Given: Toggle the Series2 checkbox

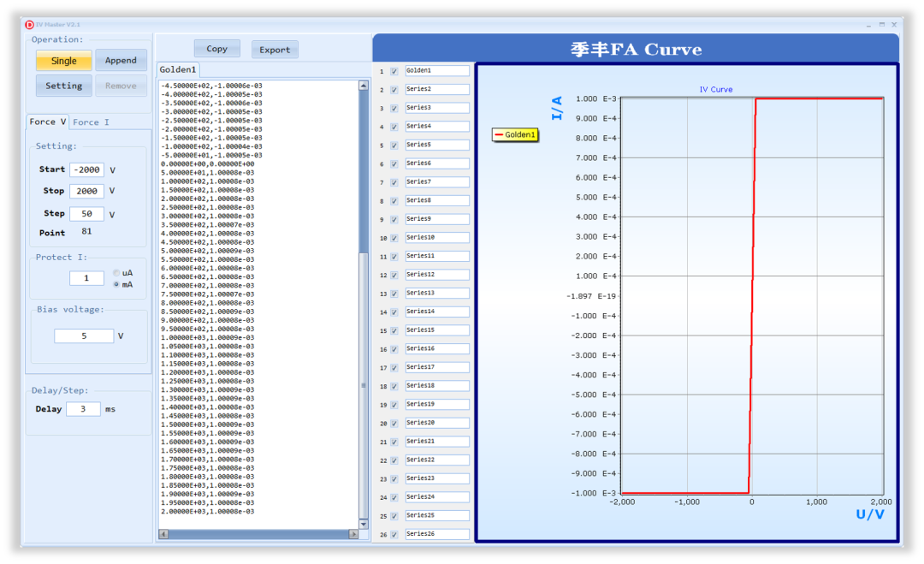Looking at the screenshot, I should tap(394, 90).
